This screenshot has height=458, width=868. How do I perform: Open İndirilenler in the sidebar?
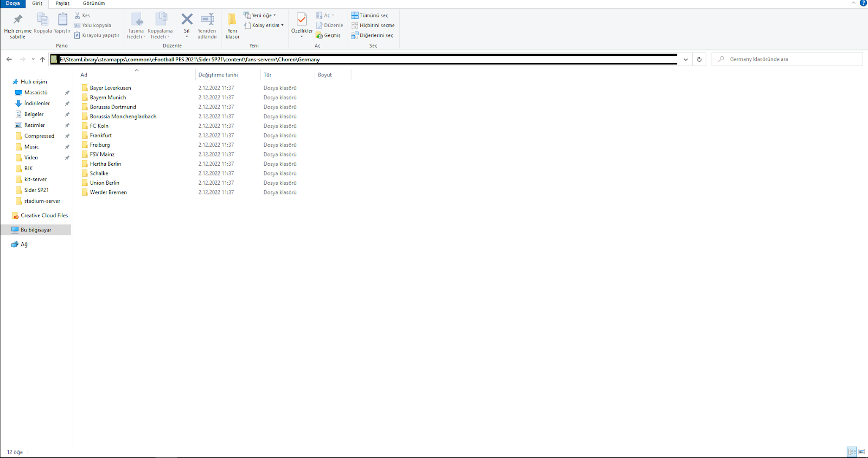[37, 104]
